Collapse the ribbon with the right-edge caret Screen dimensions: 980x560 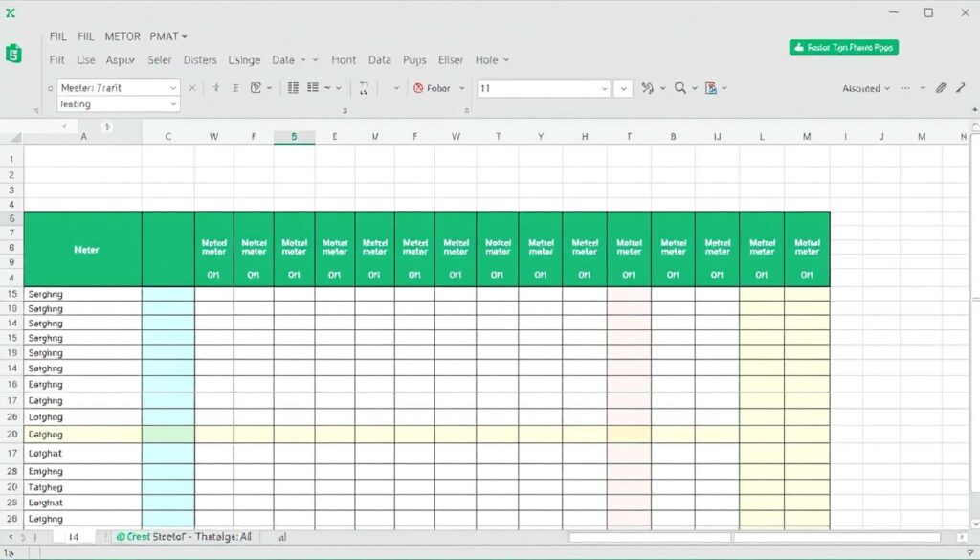tap(974, 110)
